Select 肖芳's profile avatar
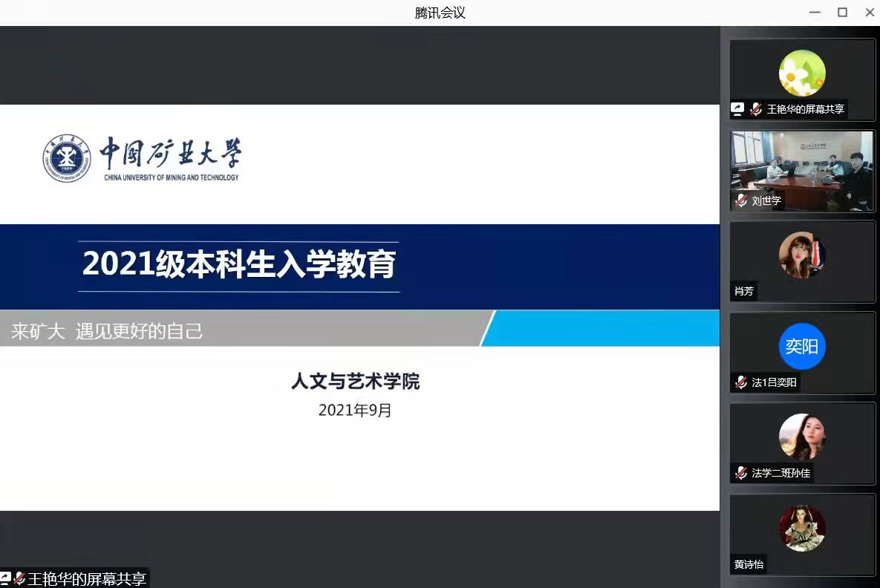 click(x=802, y=255)
